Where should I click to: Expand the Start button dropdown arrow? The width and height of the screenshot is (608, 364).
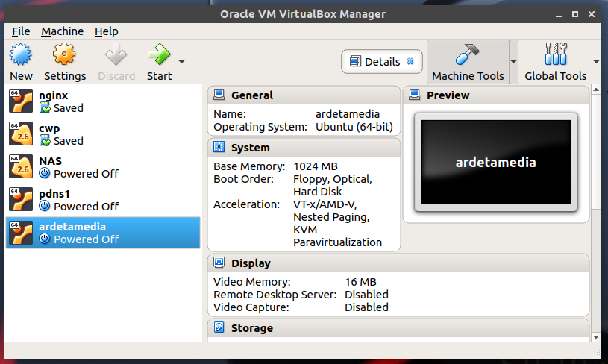181,62
